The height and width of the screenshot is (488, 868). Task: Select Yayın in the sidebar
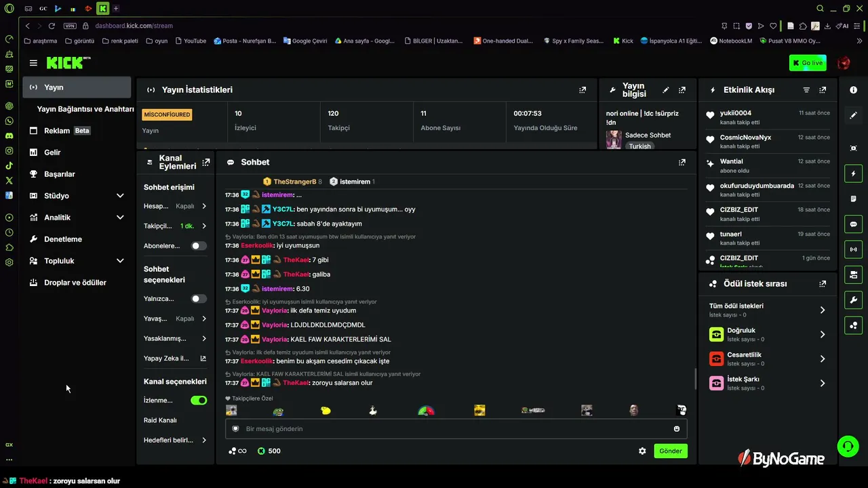(x=77, y=87)
